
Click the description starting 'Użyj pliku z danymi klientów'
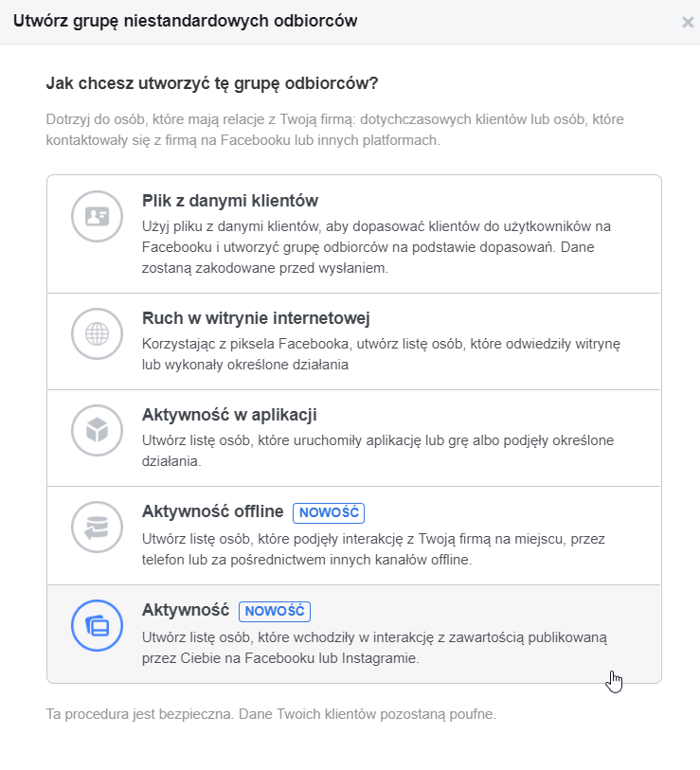(x=374, y=246)
